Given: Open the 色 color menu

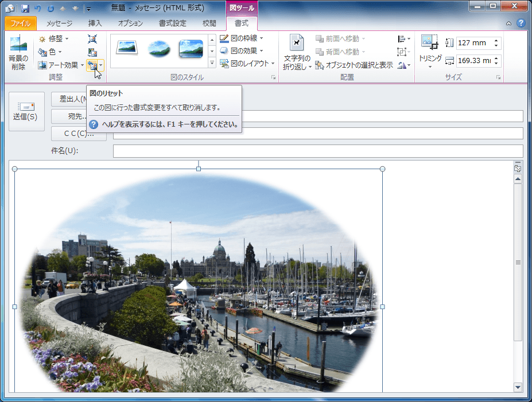Looking at the screenshot, I should (50, 52).
